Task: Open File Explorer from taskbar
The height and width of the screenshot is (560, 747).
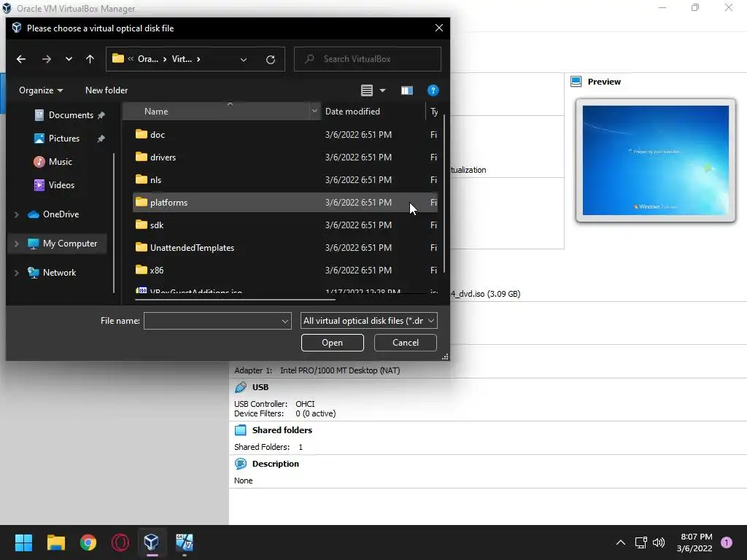Action: pyautogui.click(x=55, y=542)
